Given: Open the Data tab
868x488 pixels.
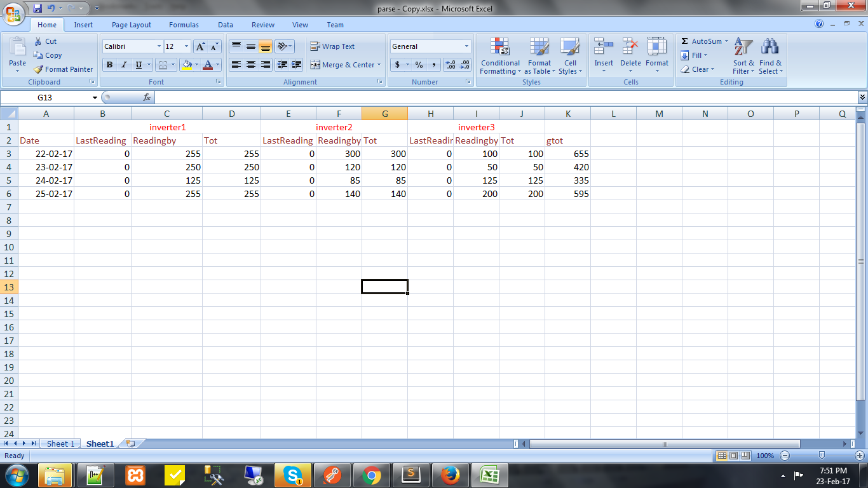Looking at the screenshot, I should (226, 25).
